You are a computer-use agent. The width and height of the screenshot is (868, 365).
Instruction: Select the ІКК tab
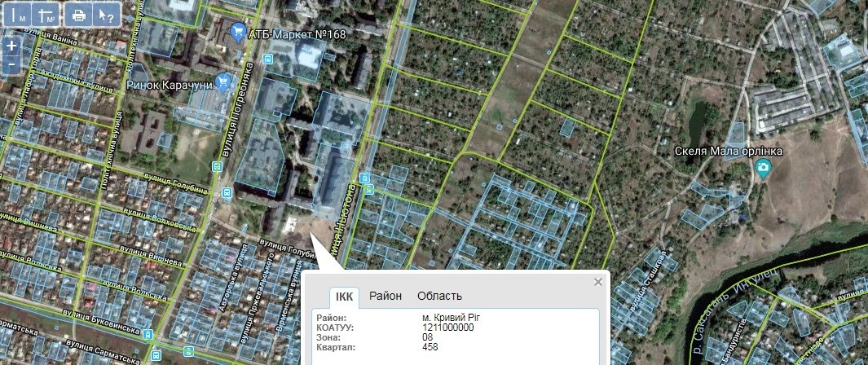345,297
